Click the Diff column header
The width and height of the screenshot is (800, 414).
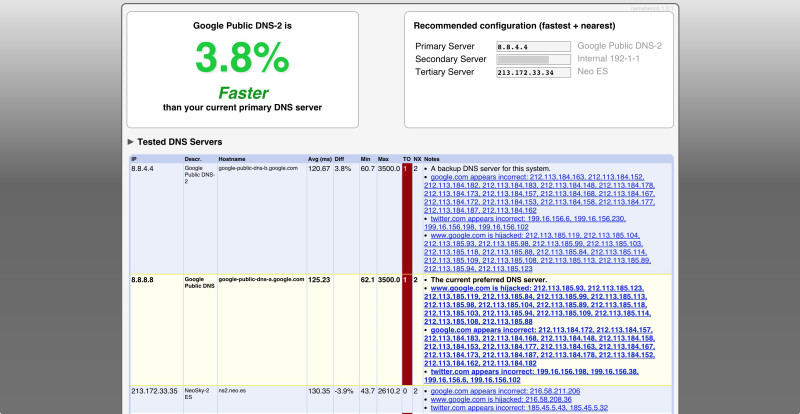(x=339, y=159)
